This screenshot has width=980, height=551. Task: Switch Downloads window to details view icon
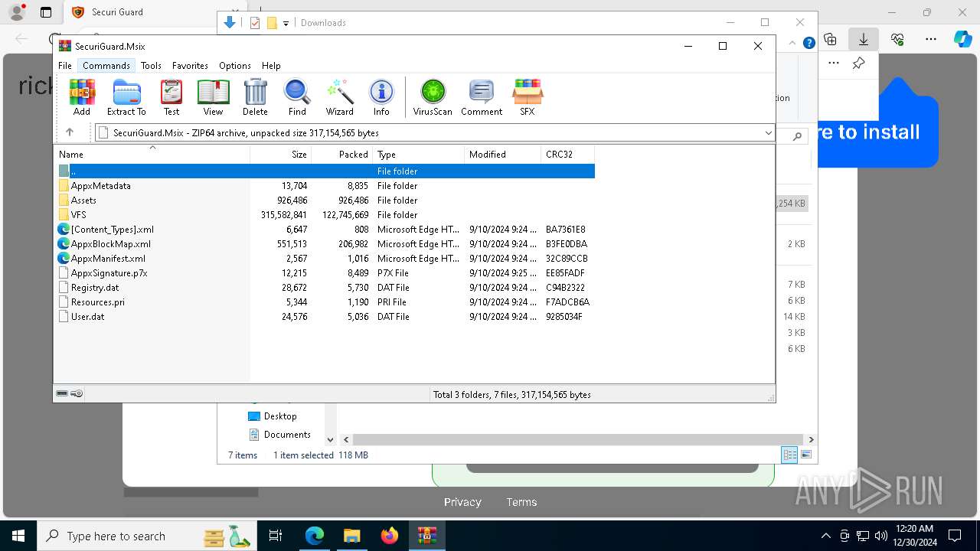pyautogui.click(x=789, y=455)
